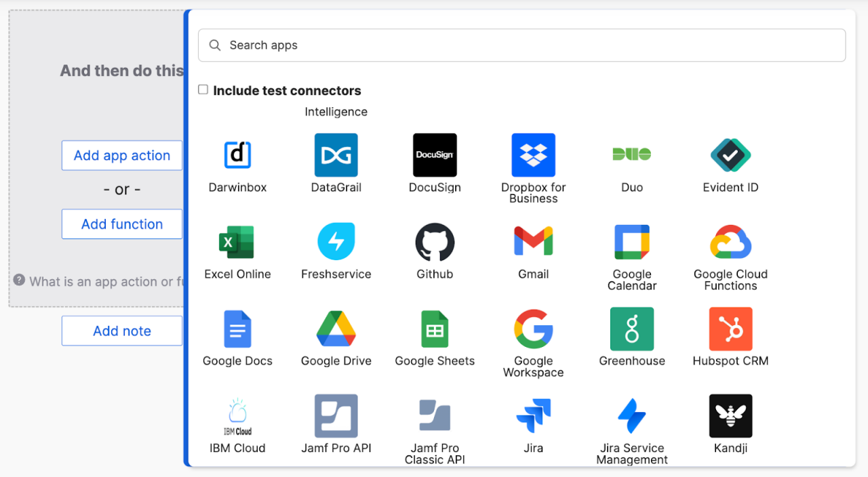868x477 pixels.
Task: Select the Hubspot CRM connector
Action: pos(730,329)
